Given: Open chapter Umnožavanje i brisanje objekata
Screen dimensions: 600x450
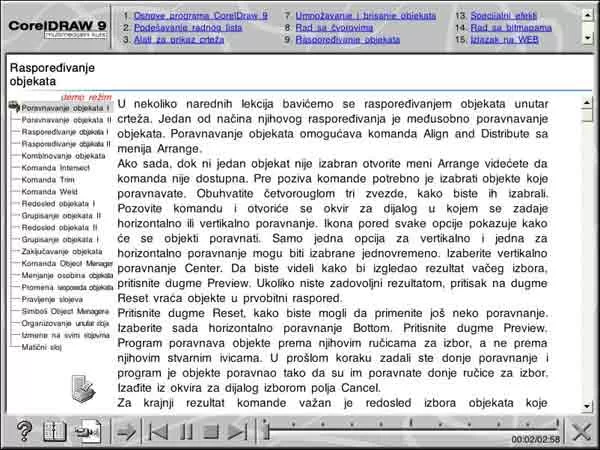Looking at the screenshot, I should click(x=366, y=16).
